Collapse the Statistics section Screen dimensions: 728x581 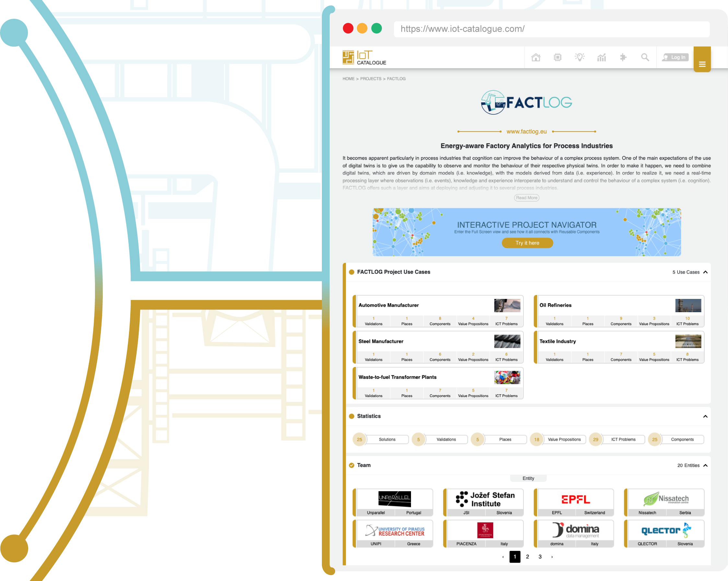click(705, 416)
